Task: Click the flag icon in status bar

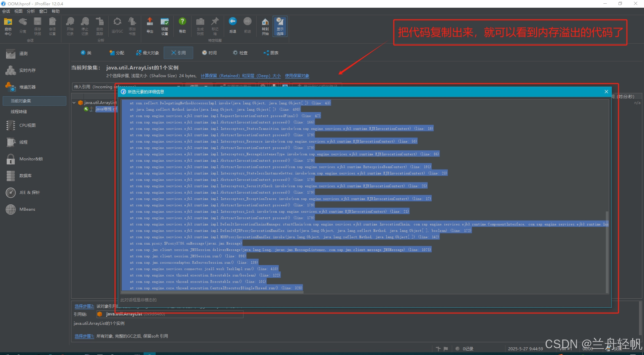Action: click(446, 349)
